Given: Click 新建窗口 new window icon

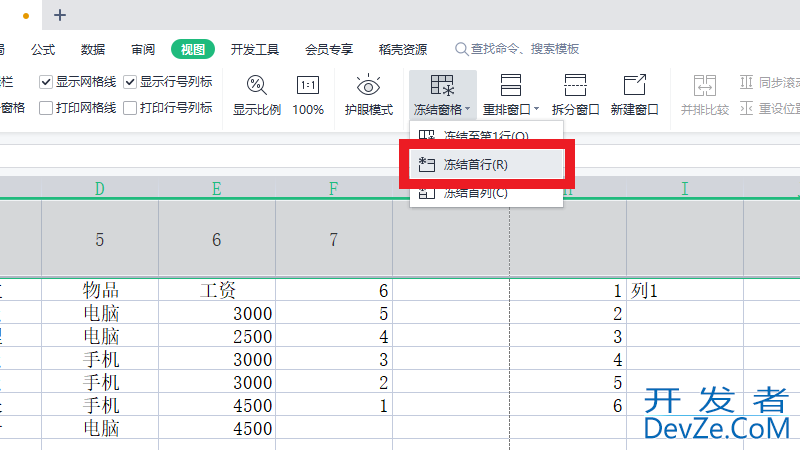Looking at the screenshot, I should 635,85.
